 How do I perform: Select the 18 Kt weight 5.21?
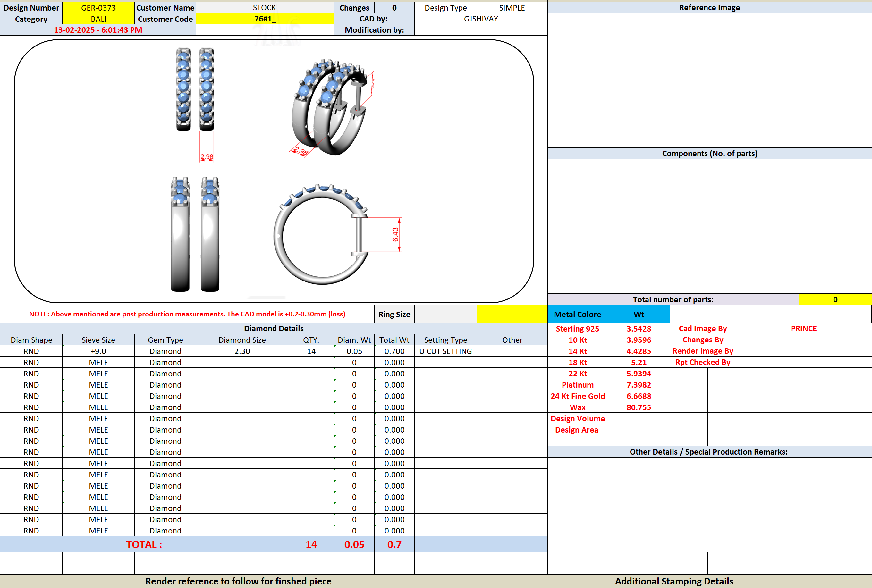(639, 362)
